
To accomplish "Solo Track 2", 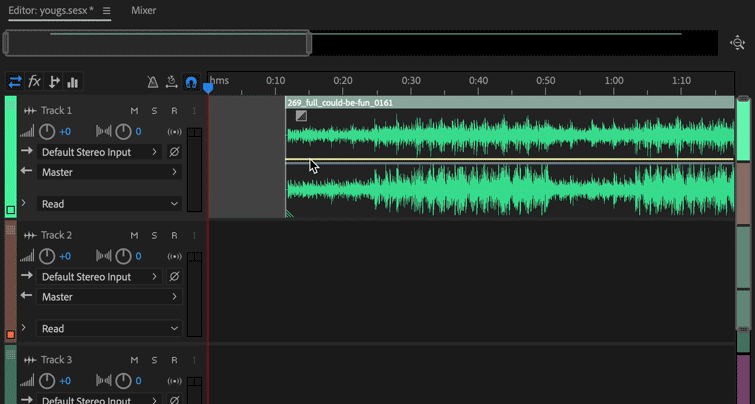I will tap(154, 235).
